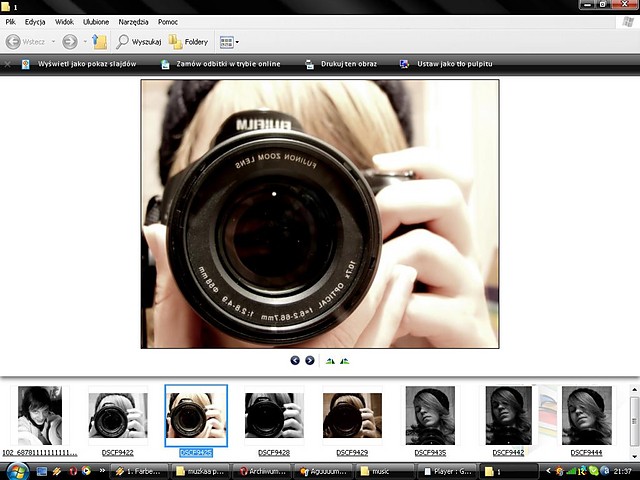Click the online prints order icon
Viewport: 640px width, 480px height.
165,64
